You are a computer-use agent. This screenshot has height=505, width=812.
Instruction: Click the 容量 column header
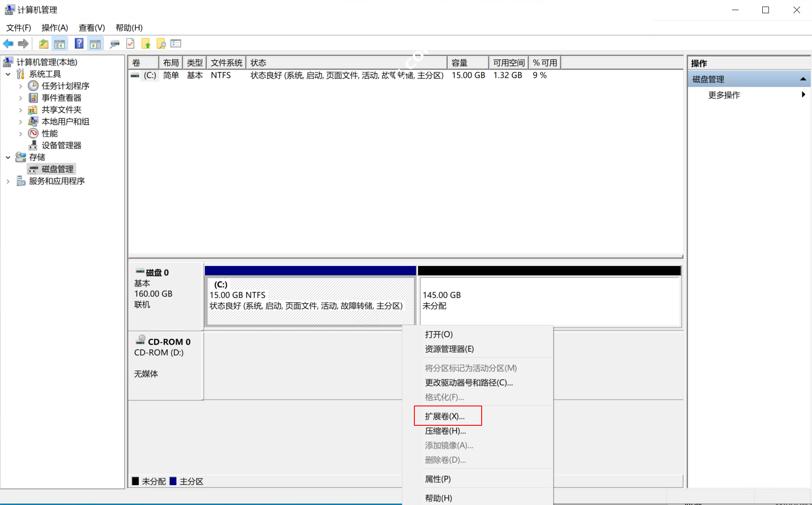(467, 63)
